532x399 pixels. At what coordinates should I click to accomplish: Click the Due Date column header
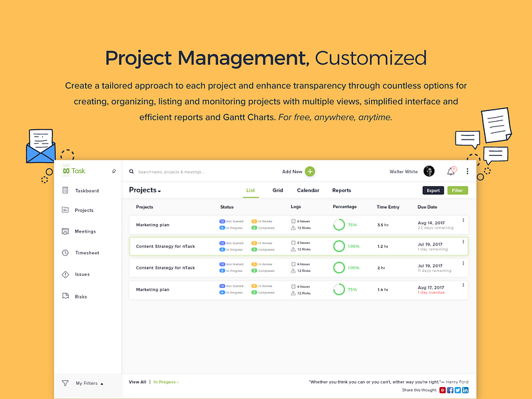coord(427,207)
